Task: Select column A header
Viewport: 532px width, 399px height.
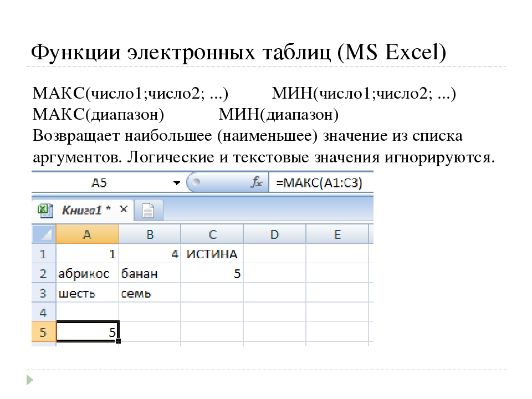Action: tap(87, 234)
